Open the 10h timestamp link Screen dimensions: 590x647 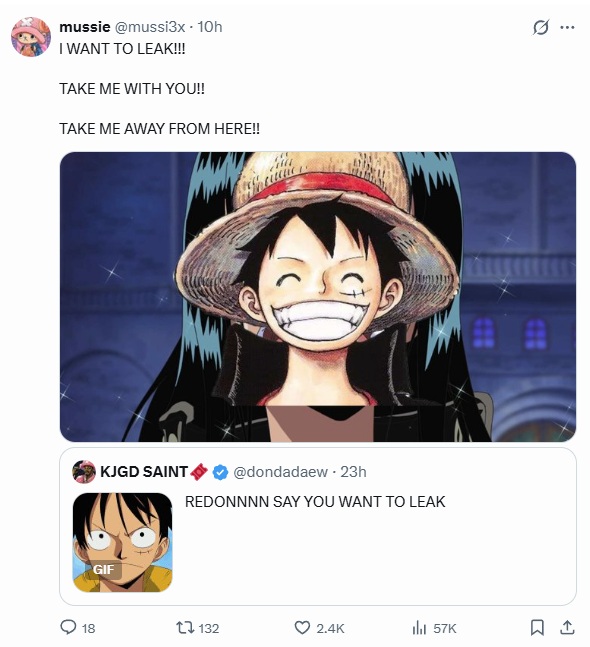click(x=210, y=27)
